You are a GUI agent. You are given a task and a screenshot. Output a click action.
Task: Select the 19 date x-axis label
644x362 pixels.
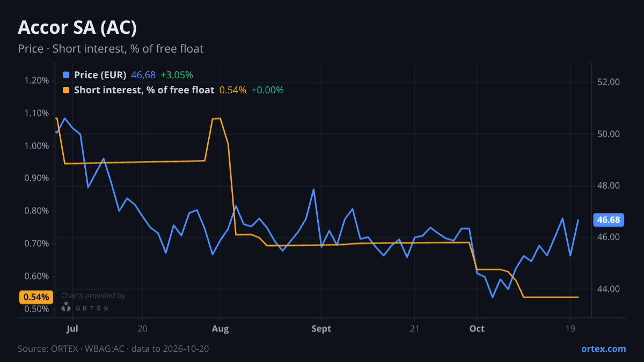pos(570,328)
